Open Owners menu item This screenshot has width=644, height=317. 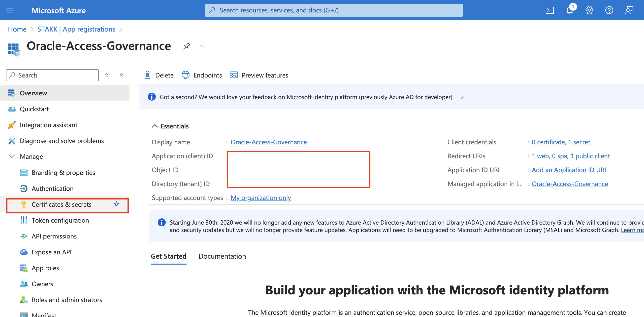[x=65, y=284]
